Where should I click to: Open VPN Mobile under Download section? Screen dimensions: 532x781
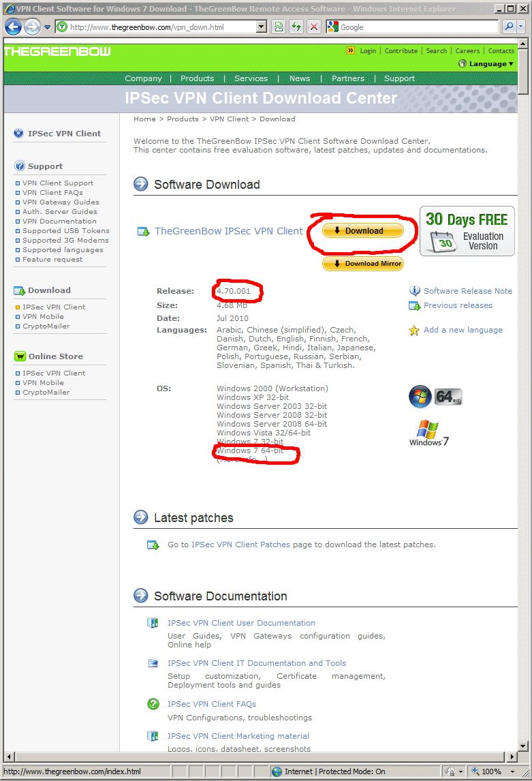(43, 316)
